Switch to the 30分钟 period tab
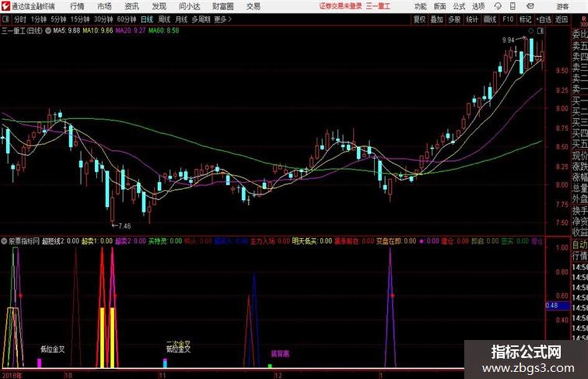Viewport: 588px width, 379px height. tap(103, 19)
